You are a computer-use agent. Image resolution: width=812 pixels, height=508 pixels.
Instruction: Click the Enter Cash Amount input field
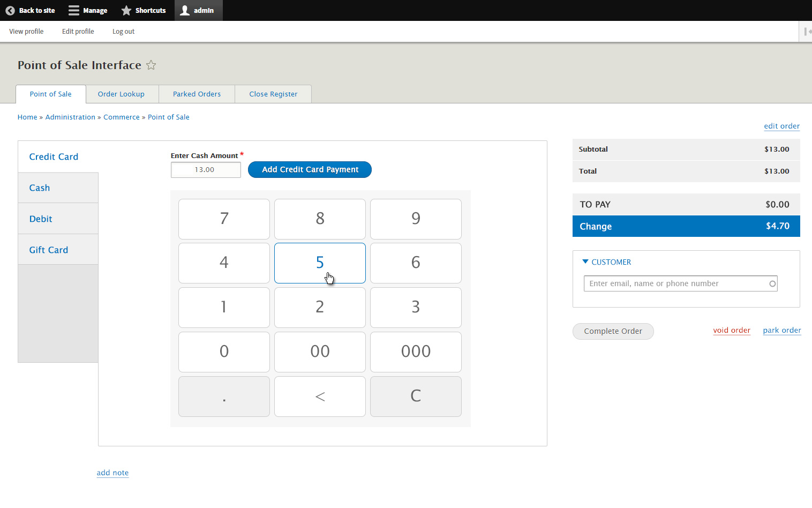[x=206, y=170]
